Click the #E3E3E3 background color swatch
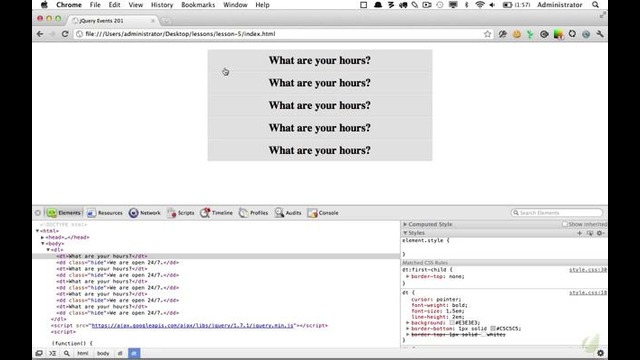The width and height of the screenshot is (640, 360). click(452, 322)
